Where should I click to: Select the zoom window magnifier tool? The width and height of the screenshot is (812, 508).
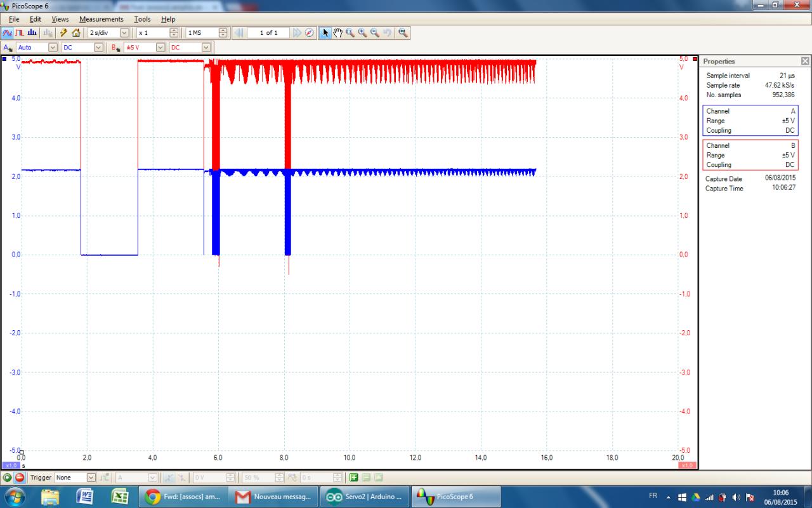[350, 32]
